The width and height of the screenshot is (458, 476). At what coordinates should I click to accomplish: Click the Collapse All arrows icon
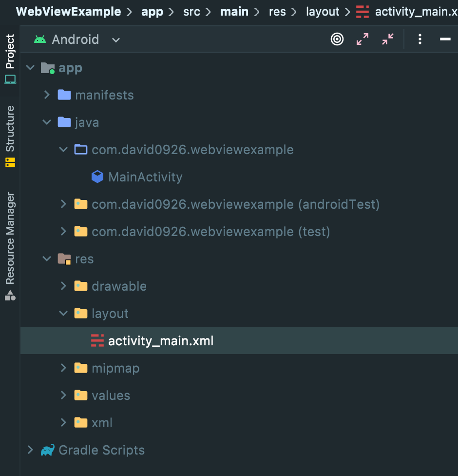coord(388,40)
